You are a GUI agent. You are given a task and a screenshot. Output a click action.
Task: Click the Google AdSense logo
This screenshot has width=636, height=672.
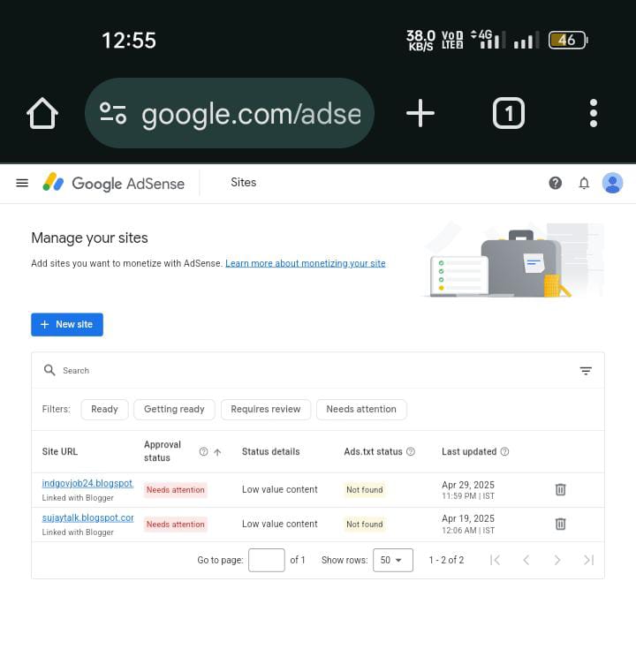click(x=114, y=183)
